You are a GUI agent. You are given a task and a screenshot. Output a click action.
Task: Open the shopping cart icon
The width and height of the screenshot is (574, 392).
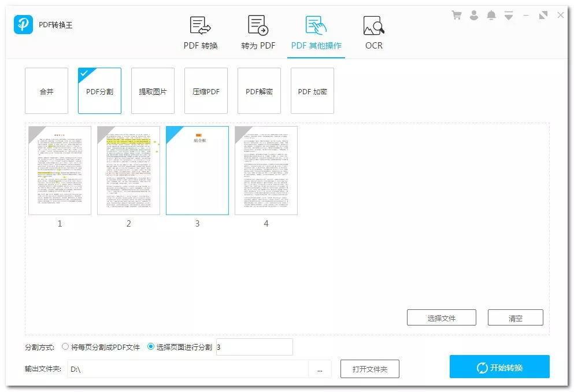[x=456, y=15]
